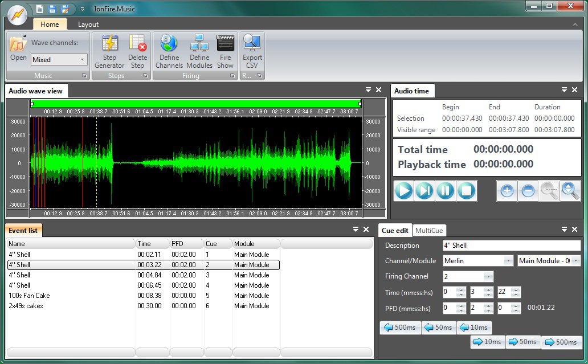Click the Cue column header
The height and width of the screenshot is (364, 588).
[x=218, y=244]
